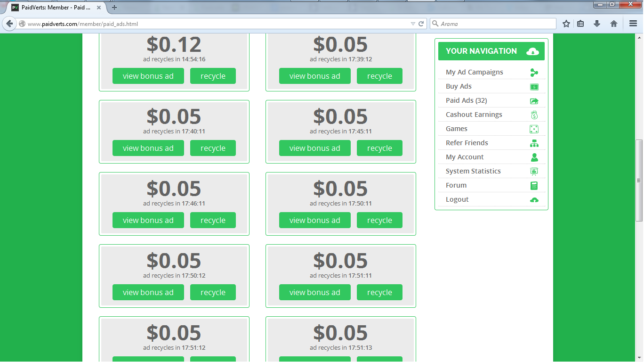644x362 pixels.
Task: Open Forum navigation entry
Action: click(x=456, y=185)
